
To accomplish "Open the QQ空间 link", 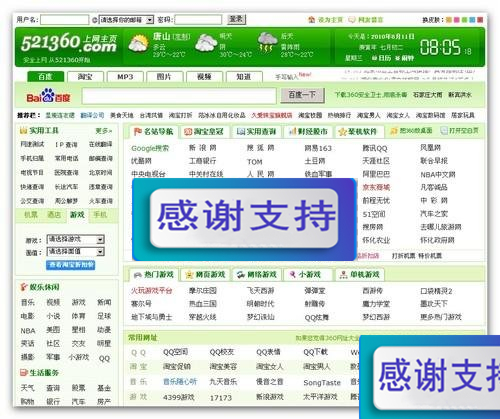I will [x=175, y=352].
